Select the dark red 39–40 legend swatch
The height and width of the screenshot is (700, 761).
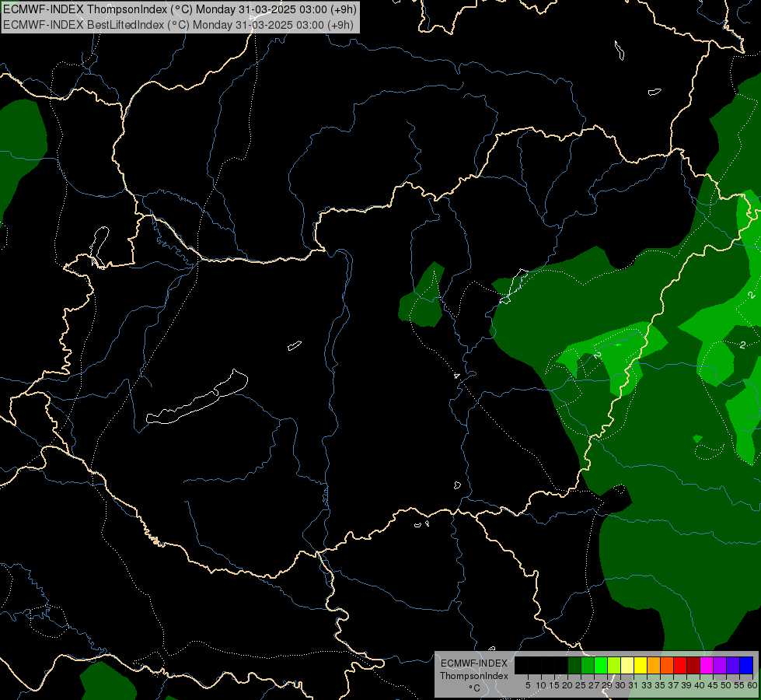693,665
